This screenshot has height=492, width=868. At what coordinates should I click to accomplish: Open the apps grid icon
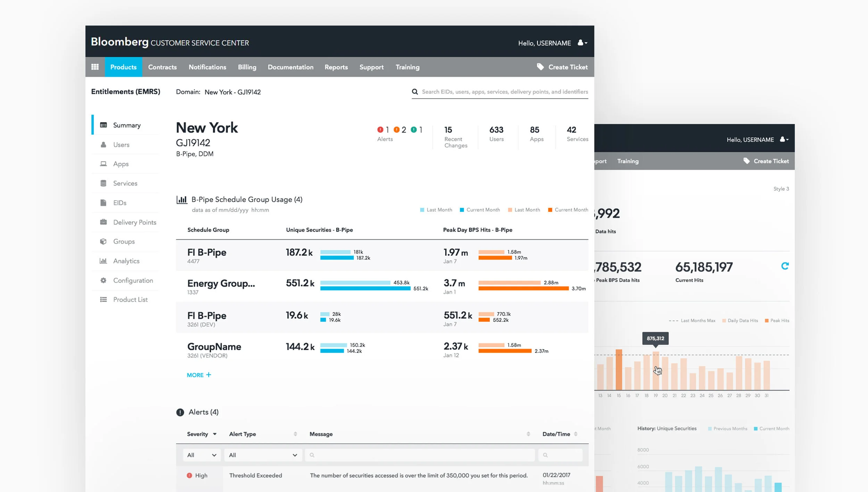(95, 67)
